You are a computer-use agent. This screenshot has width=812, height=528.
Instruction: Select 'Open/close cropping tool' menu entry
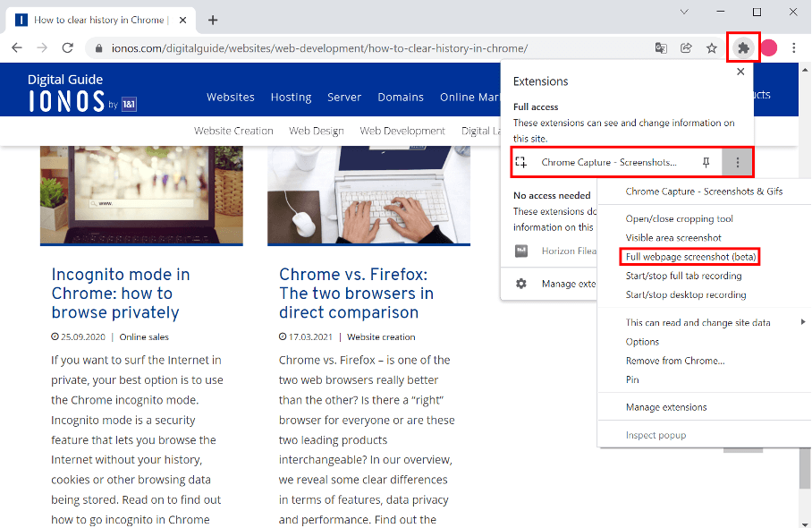(x=679, y=218)
